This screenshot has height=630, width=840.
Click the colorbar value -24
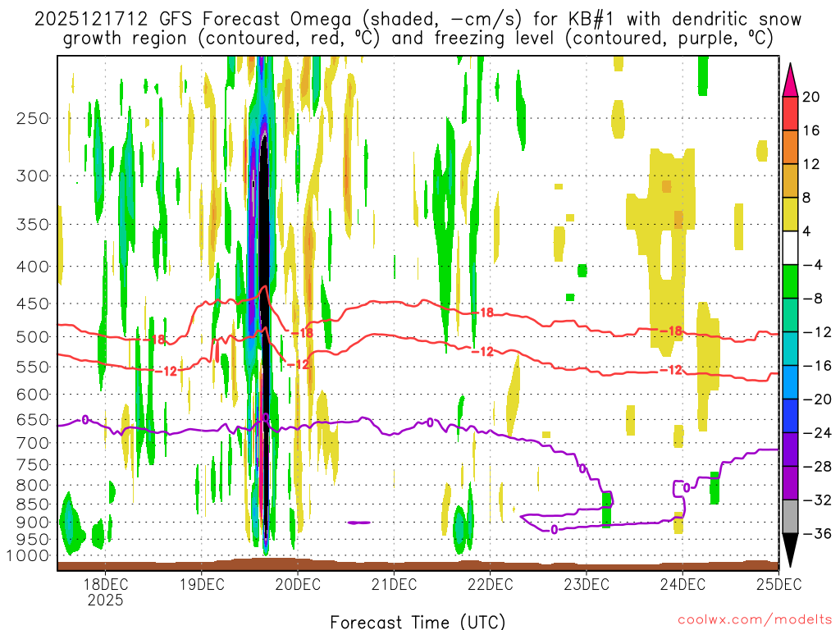(x=817, y=433)
